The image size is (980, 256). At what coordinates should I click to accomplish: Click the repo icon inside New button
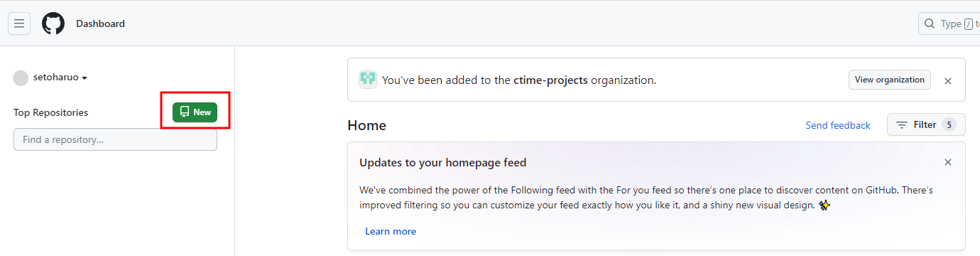pyautogui.click(x=185, y=112)
